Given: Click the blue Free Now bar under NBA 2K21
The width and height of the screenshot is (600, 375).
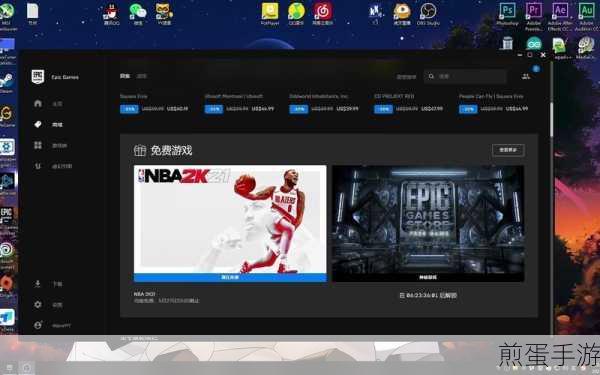Looking at the screenshot, I should 230,277.
